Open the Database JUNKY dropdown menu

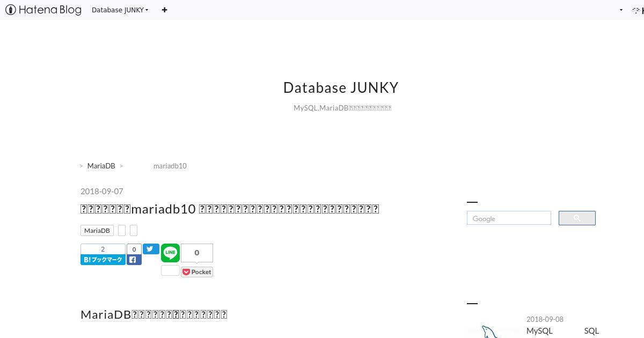click(x=120, y=10)
